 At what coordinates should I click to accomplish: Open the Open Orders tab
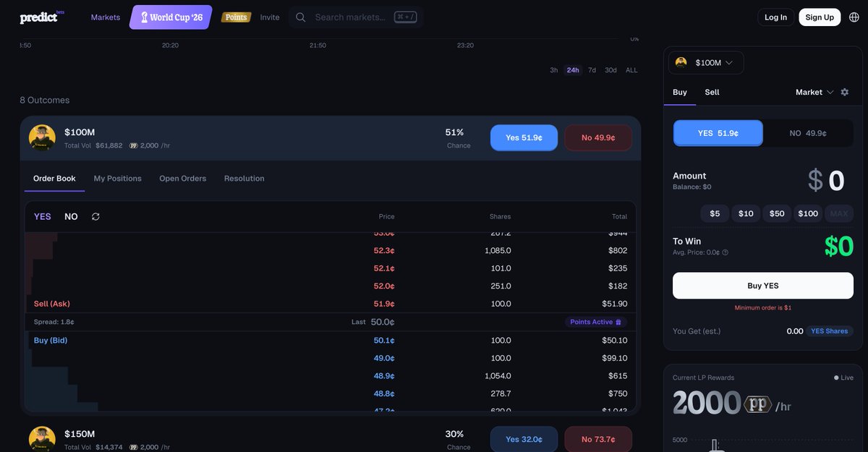coord(183,179)
